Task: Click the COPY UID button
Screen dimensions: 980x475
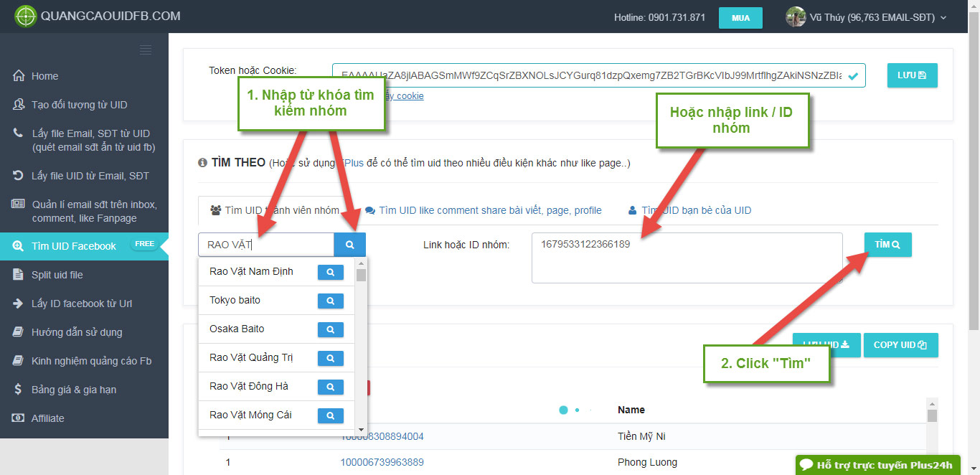Action: (x=900, y=345)
